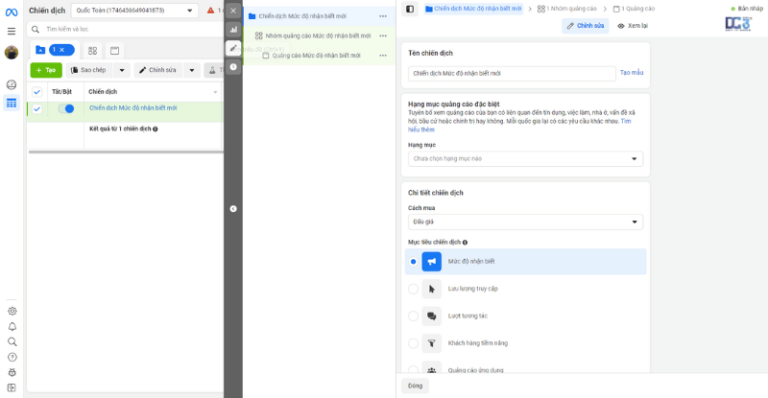Select the Lưu lượng truy cập objective radio button
The image size is (768, 398).
413,289
